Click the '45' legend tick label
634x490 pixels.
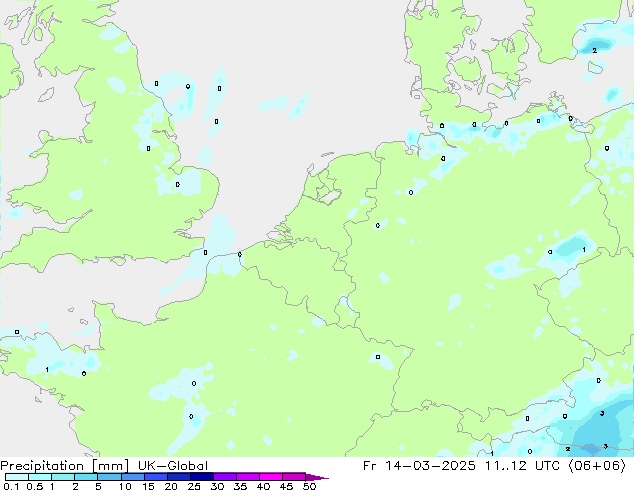[286, 486]
